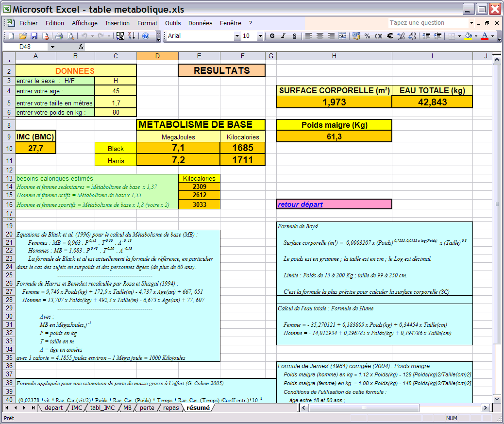Image resolution: width=504 pixels, height=424 pixels.
Task: Open the document permission icon
Action: [x=45, y=36]
